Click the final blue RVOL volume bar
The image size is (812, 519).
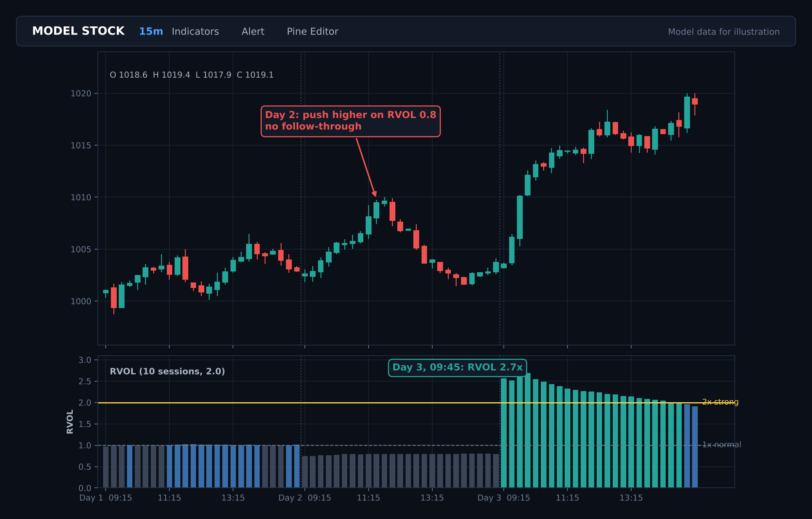(695, 447)
